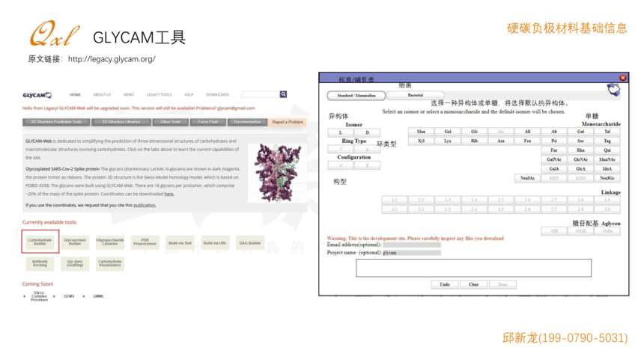Select the GlcNAc monosaccharide
The image size is (644, 362).
tap(581, 159)
